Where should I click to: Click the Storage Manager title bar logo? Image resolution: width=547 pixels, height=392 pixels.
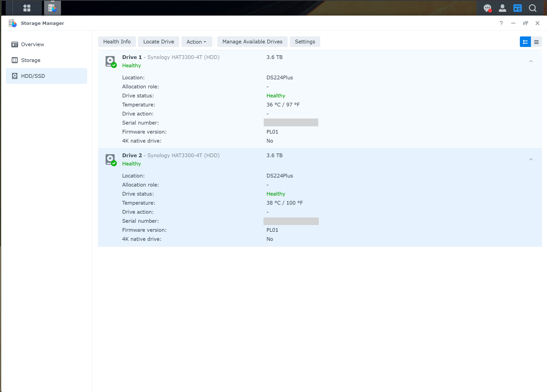(12, 23)
